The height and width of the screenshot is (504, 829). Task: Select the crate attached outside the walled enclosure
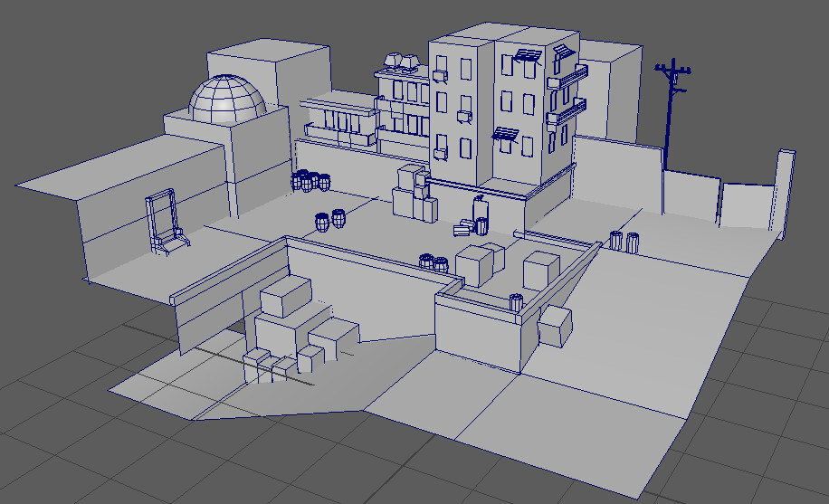coord(555,325)
